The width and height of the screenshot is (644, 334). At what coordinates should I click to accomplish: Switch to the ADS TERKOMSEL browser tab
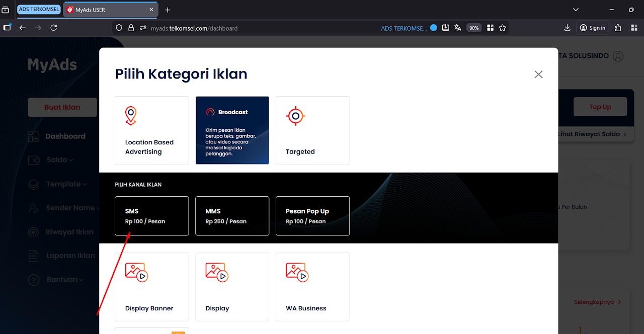pyautogui.click(x=39, y=9)
